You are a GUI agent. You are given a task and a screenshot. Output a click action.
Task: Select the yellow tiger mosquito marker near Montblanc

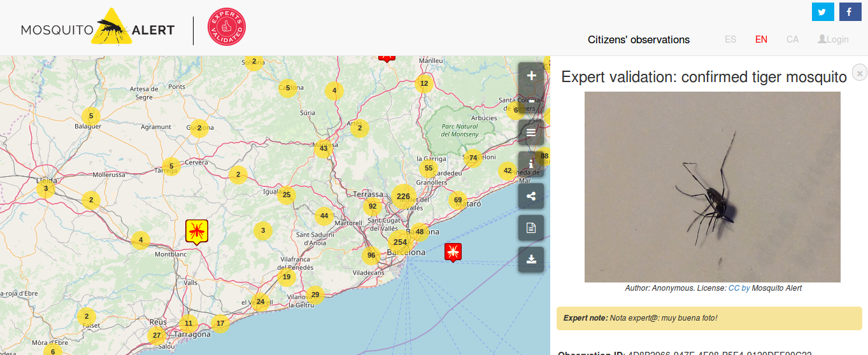[x=197, y=232]
